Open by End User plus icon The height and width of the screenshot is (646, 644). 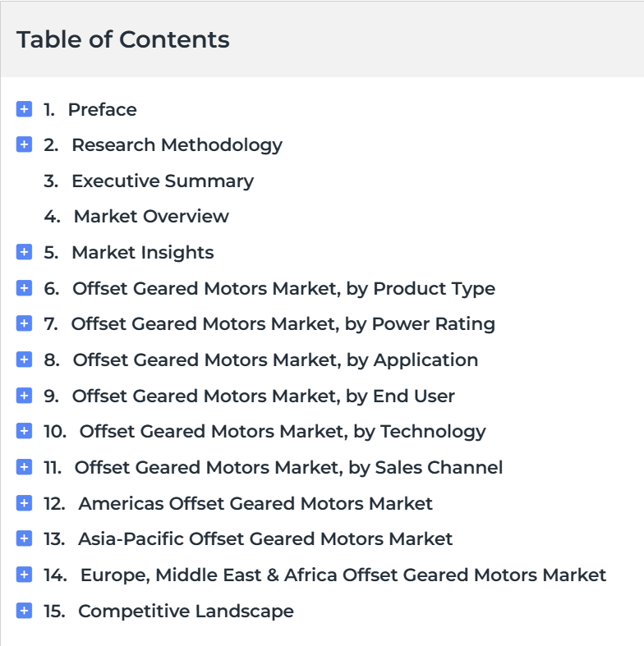tap(24, 396)
